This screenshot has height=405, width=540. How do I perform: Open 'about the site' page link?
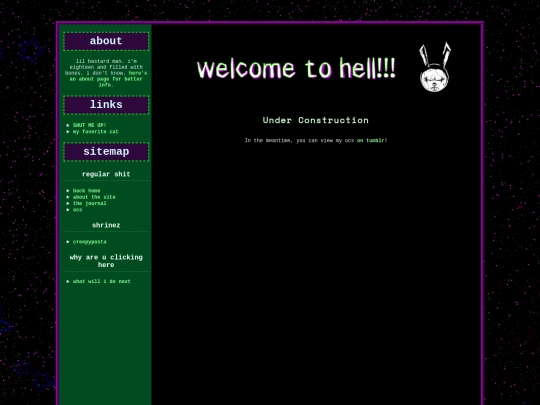[x=94, y=197]
